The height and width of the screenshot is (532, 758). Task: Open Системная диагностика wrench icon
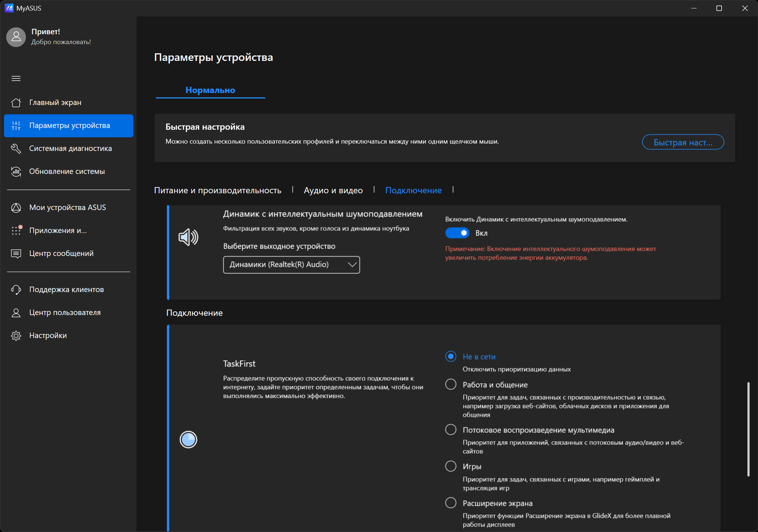click(16, 148)
